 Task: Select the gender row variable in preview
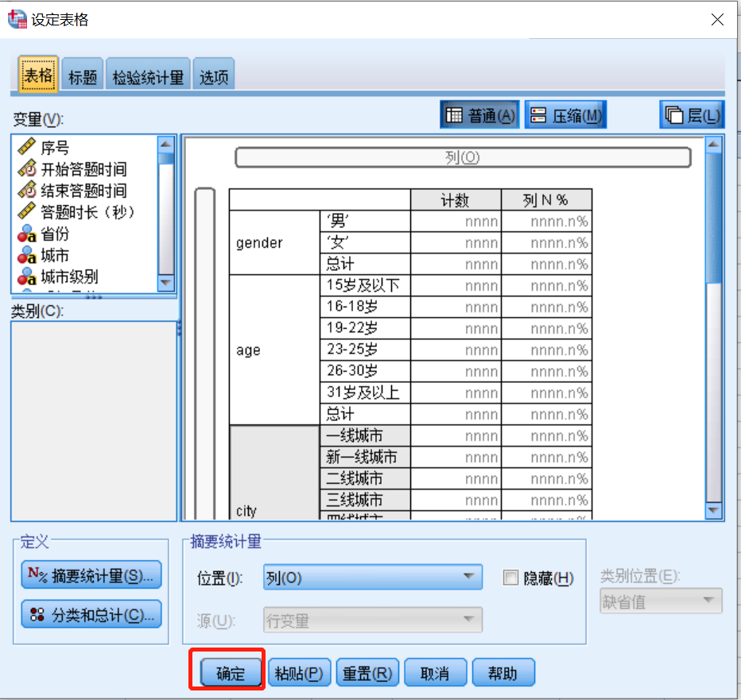[274, 242]
